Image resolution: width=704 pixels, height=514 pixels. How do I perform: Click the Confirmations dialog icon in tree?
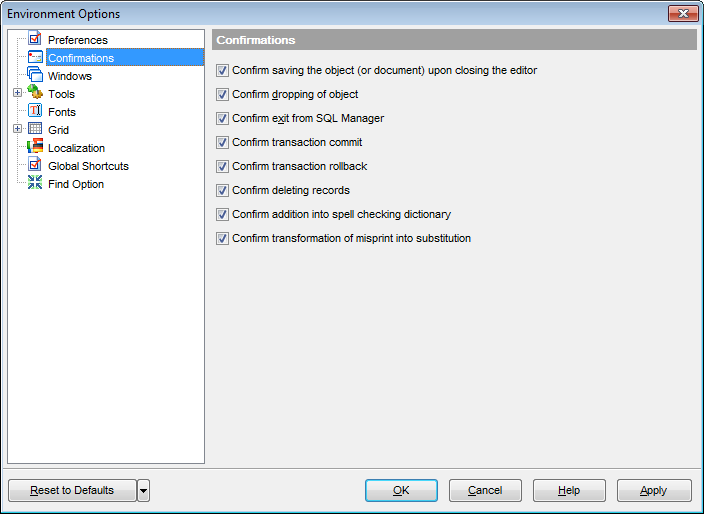35,57
